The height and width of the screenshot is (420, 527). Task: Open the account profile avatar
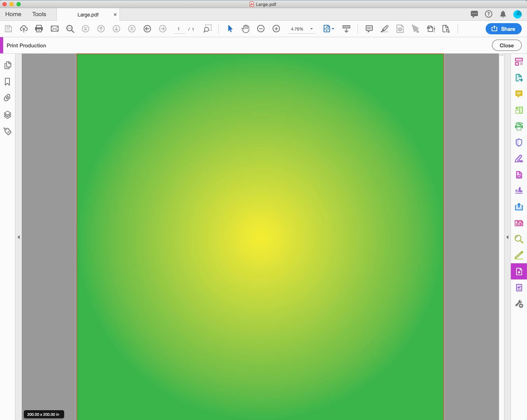518,14
